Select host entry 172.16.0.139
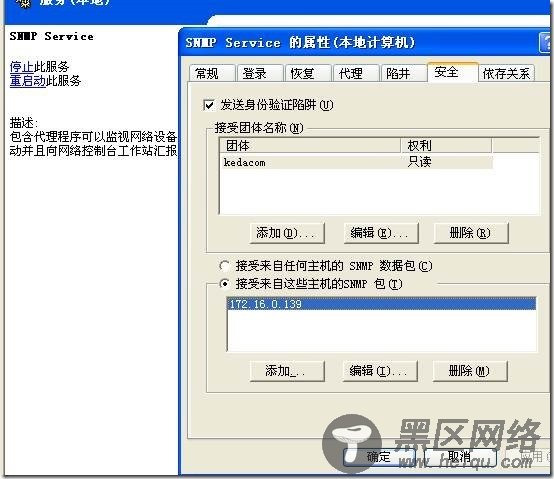Image resolution: width=554 pixels, height=479 pixels. (x=381, y=304)
